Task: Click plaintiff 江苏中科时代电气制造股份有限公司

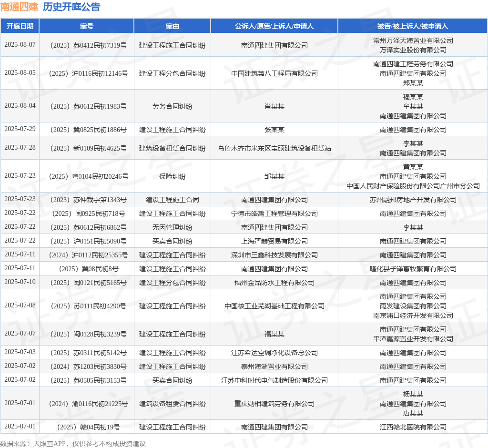Action: (x=274, y=380)
